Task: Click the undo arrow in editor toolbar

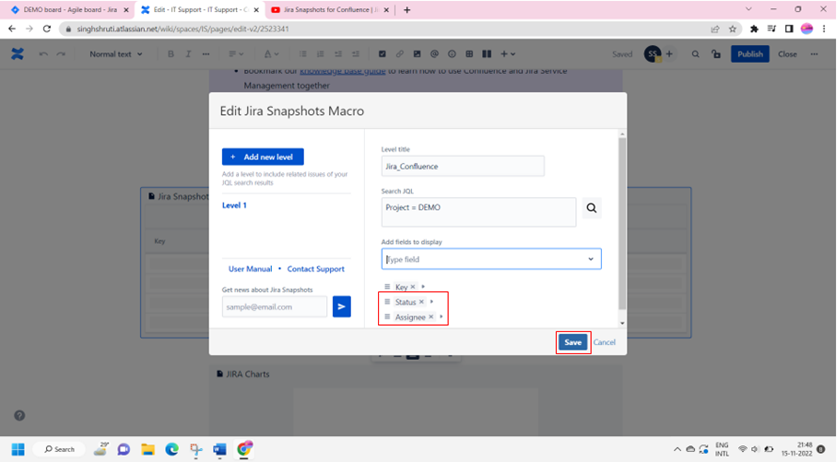Action: pyautogui.click(x=44, y=54)
